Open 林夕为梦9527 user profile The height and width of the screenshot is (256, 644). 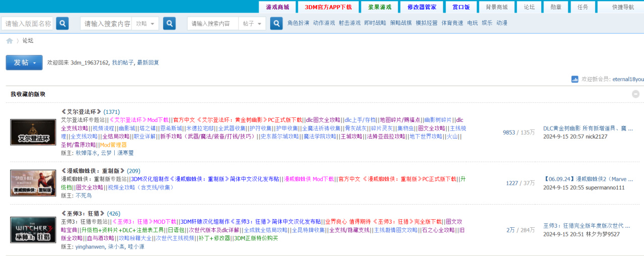tap(603, 234)
